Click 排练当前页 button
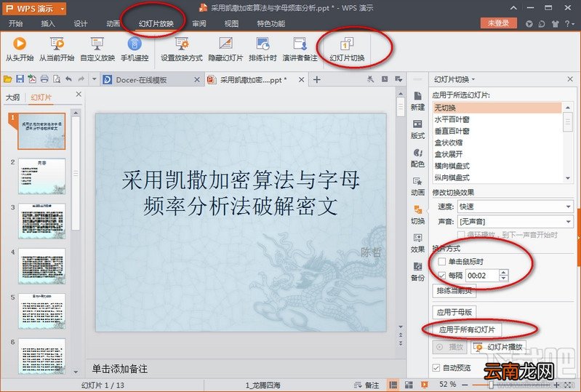Image resolution: width=581 pixels, height=392 pixels. click(454, 291)
